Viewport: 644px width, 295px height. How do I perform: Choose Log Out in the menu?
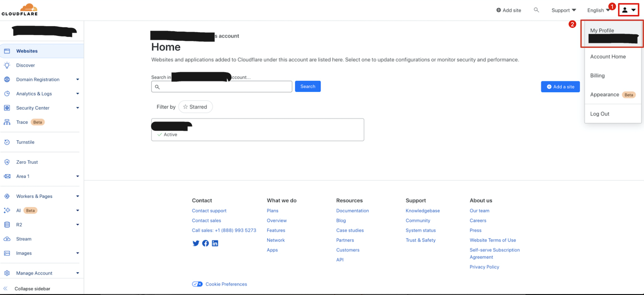point(600,114)
